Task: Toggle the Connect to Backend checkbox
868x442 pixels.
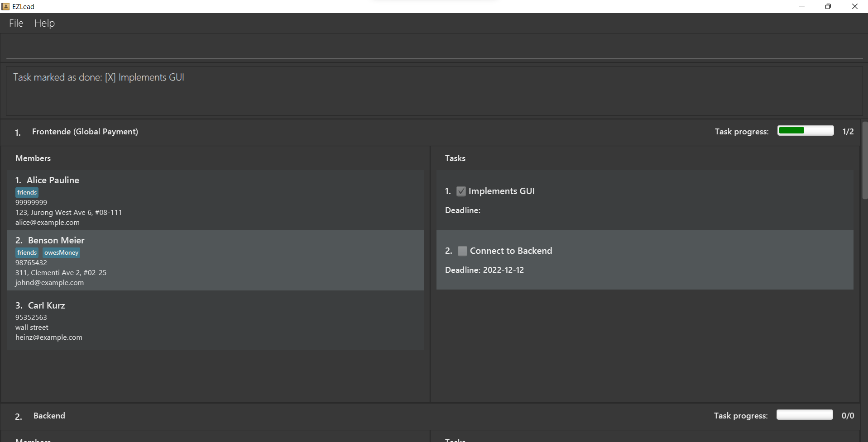Action: (462, 251)
